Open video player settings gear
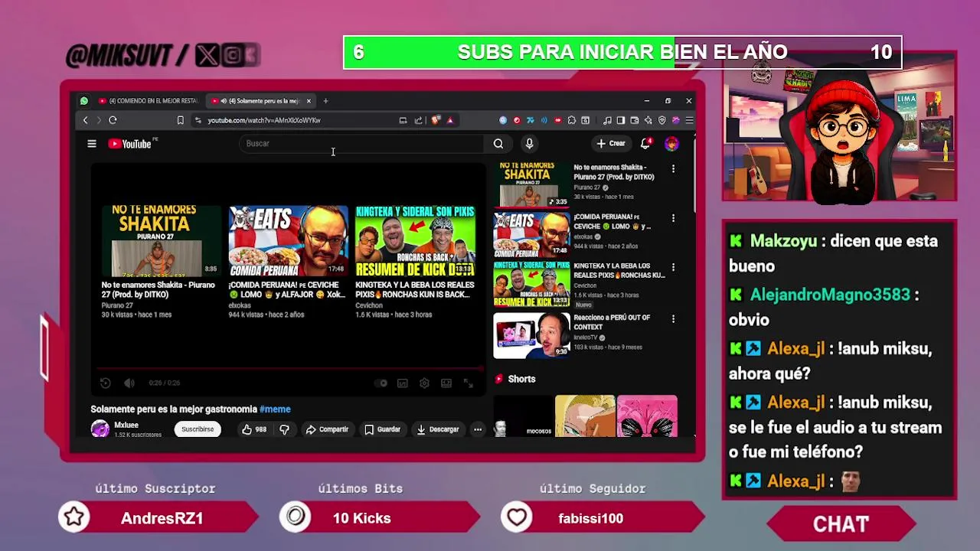The height and width of the screenshot is (551, 980). pyautogui.click(x=424, y=383)
